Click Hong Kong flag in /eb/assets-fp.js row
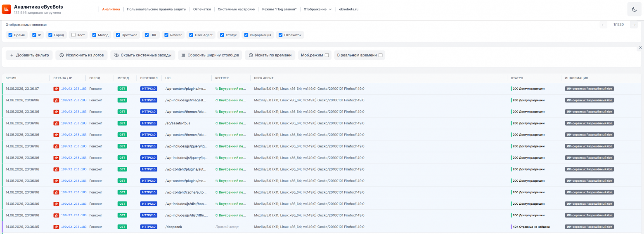This screenshot has width=644, height=234. (56, 123)
